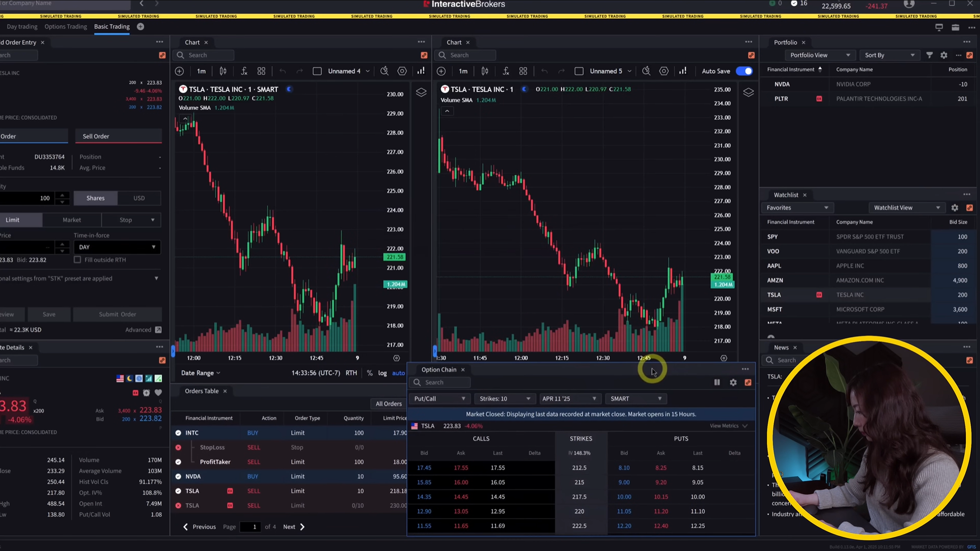Select the USD quantity option

139,198
